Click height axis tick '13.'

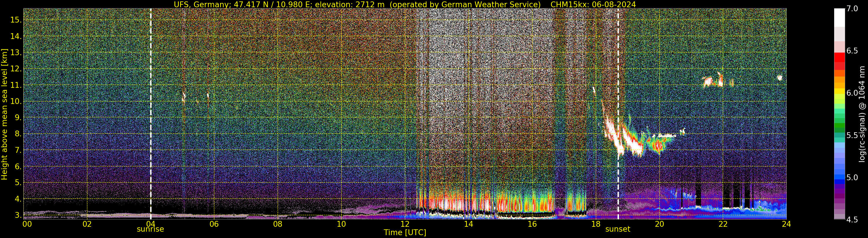click(x=16, y=53)
